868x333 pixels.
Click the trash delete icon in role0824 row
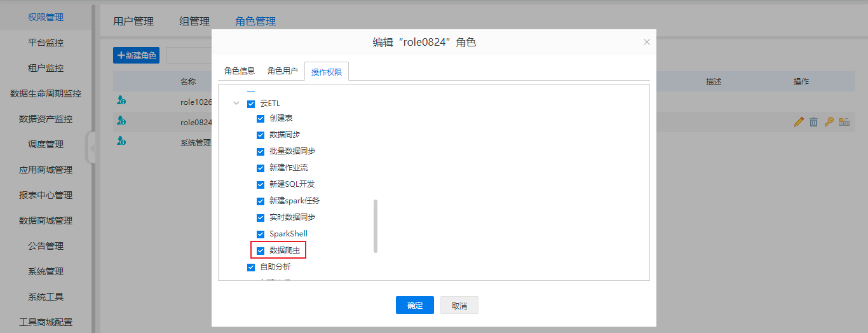813,122
